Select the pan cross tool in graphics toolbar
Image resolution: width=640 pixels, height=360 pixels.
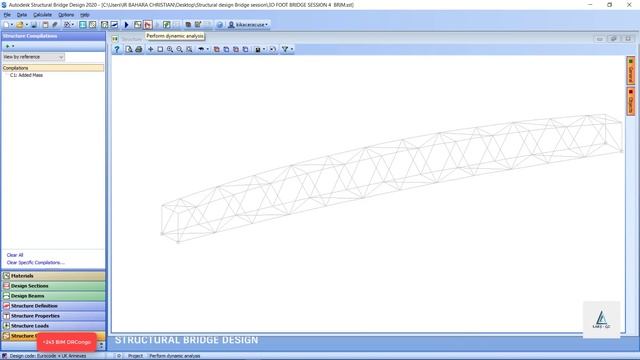coord(151,49)
